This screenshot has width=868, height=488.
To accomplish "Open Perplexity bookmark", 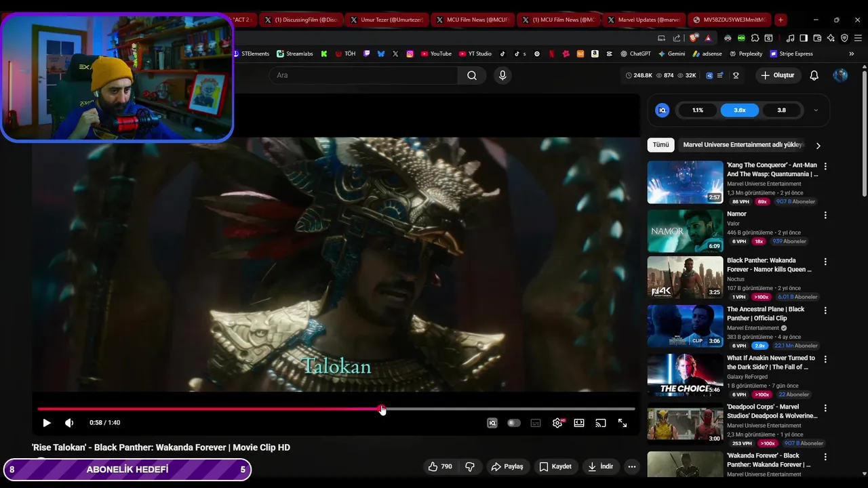I will (746, 54).
